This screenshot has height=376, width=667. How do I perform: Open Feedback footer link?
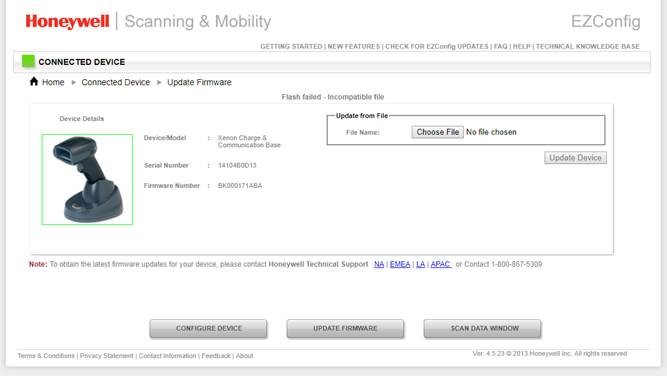pos(216,356)
